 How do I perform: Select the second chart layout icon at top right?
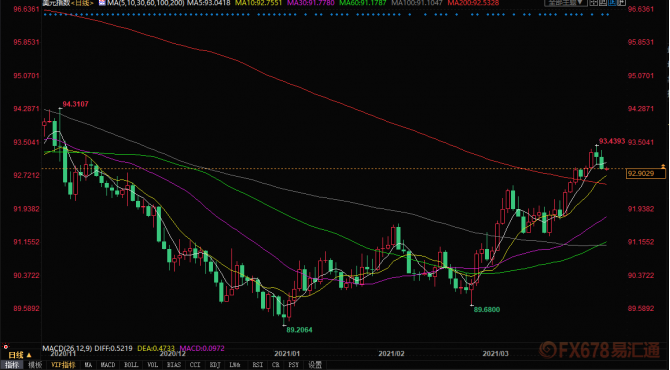click(x=603, y=3)
